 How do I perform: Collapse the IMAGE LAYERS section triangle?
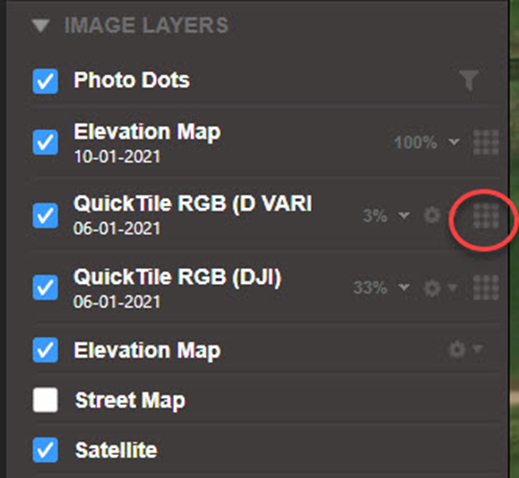tap(41, 26)
